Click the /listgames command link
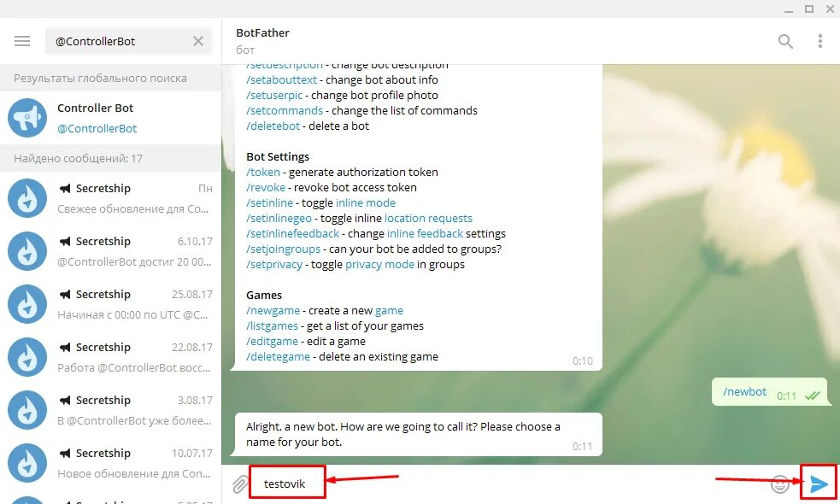This screenshot has width=840, height=504. tap(272, 325)
